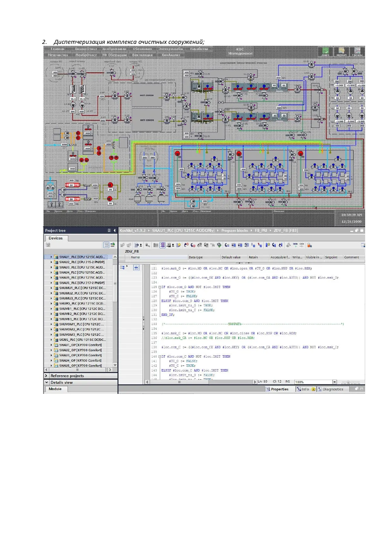The image size is (392, 554).
Task: Expand the SHAU2_PLC CPU 315-2 node
Action: pos(51,262)
